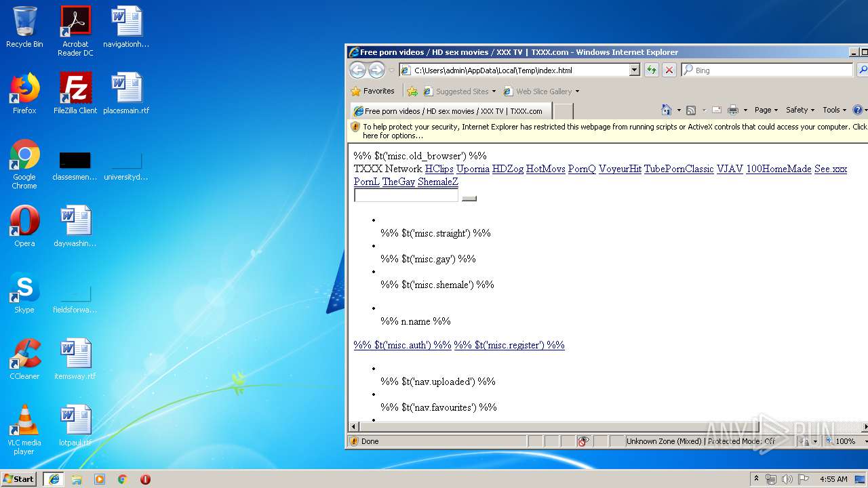
Task: Click the misc.auth template link
Action: coord(402,345)
